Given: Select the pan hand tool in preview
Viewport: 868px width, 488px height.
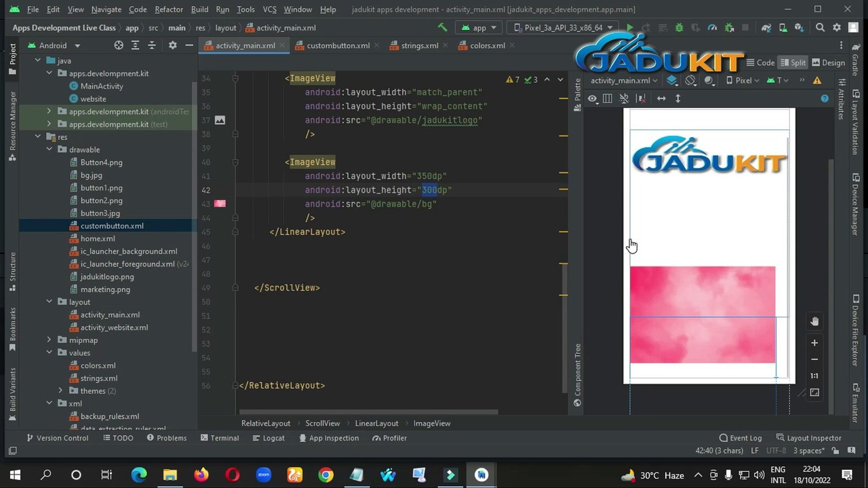Looking at the screenshot, I should [x=814, y=321].
